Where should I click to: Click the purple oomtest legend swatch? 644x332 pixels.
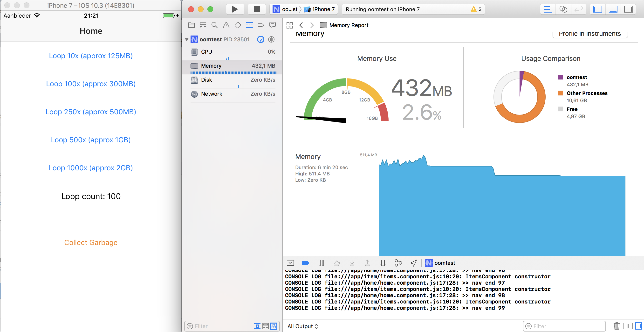[561, 77]
